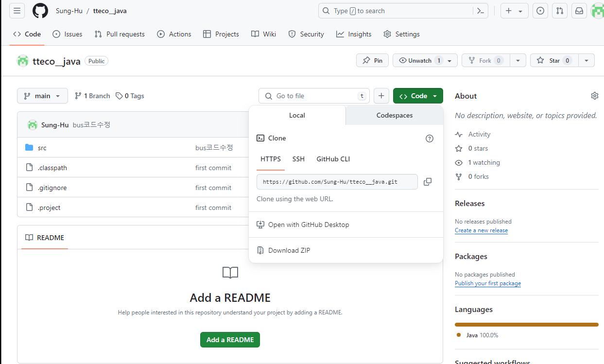The width and height of the screenshot is (604, 364).
Task: Switch to the Codespaces tab
Action: (x=395, y=115)
